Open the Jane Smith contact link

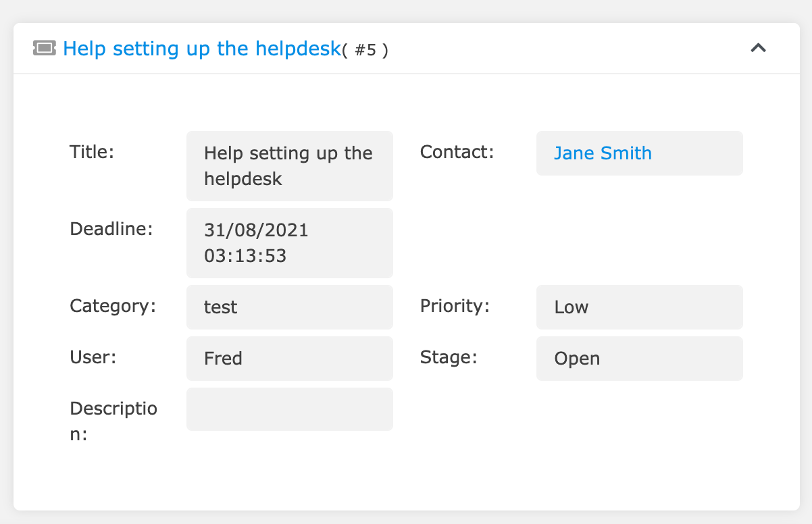coord(603,153)
